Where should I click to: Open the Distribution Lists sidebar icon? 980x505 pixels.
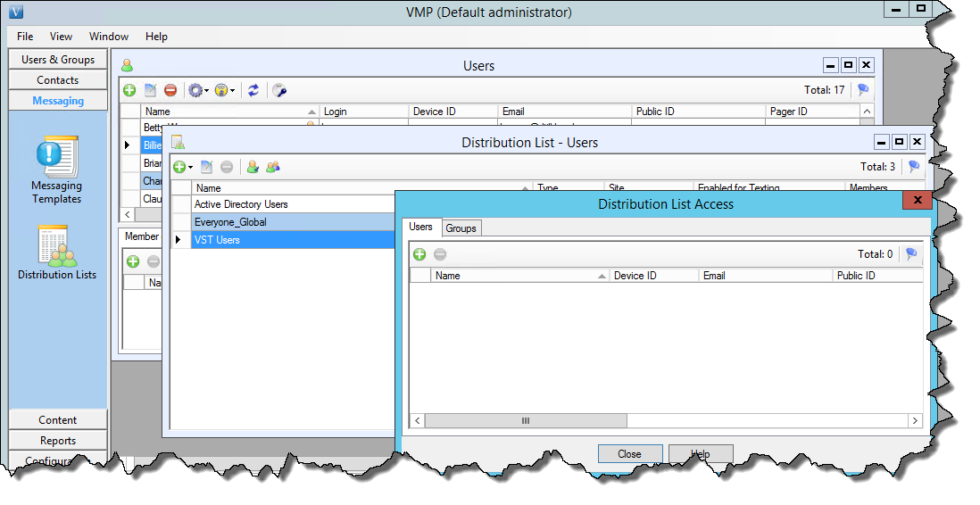click(57, 252)
